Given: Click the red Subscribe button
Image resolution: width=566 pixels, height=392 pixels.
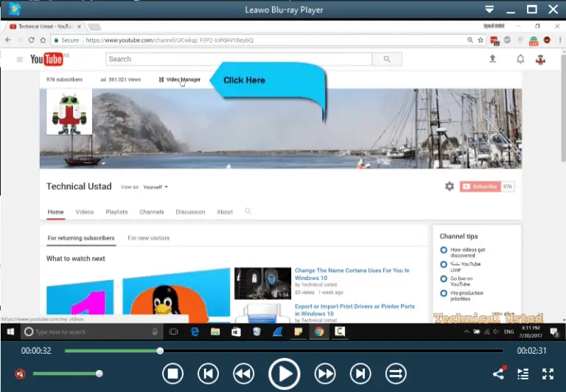Looking at the screenshot, I should (x=481, y=186).
